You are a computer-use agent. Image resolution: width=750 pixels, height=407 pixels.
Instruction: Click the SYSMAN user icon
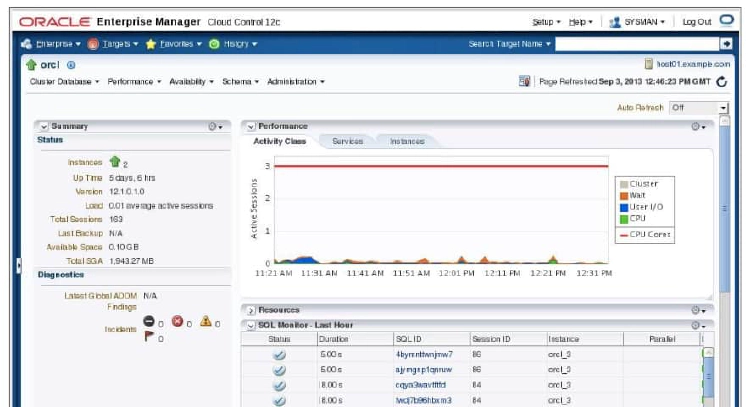(615, 22)
